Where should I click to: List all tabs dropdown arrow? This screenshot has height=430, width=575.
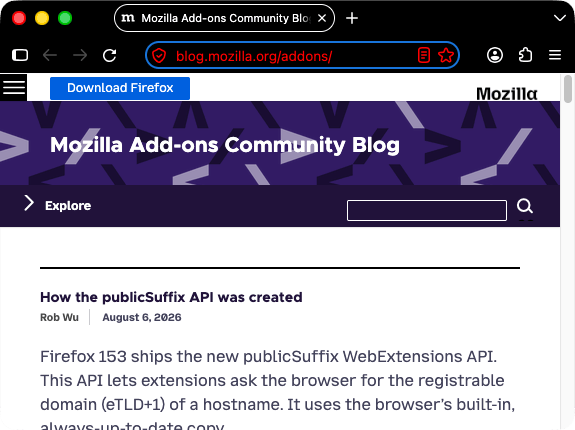(560, 18)
